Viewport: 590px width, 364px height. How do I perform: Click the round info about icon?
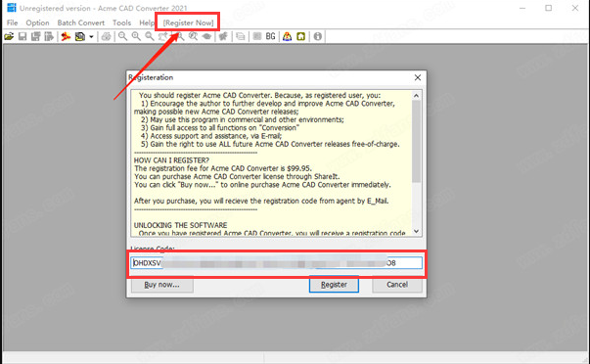click(318, 36)
